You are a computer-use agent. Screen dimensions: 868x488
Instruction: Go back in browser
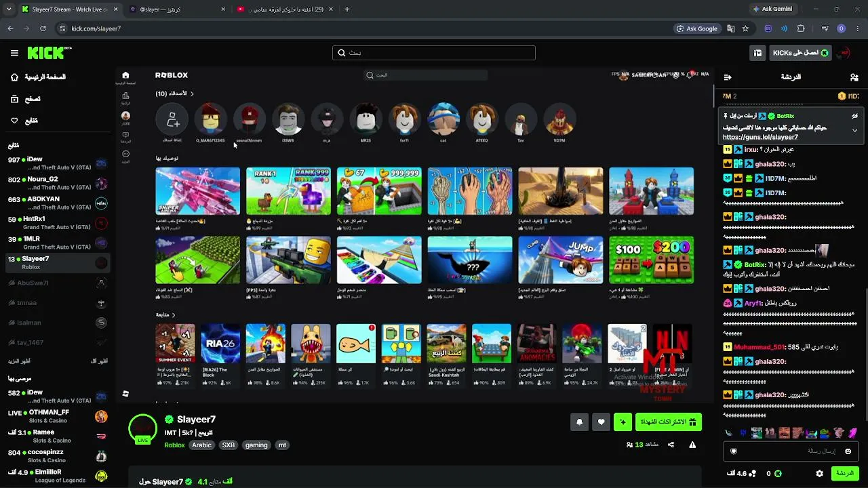coord(10,28)
